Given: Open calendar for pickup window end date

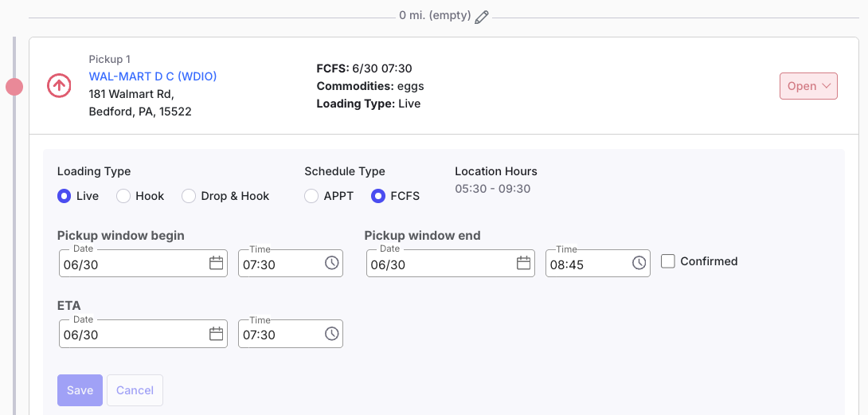Looking at the screenshot, I should pyautogui.click(x=524, y=263).
